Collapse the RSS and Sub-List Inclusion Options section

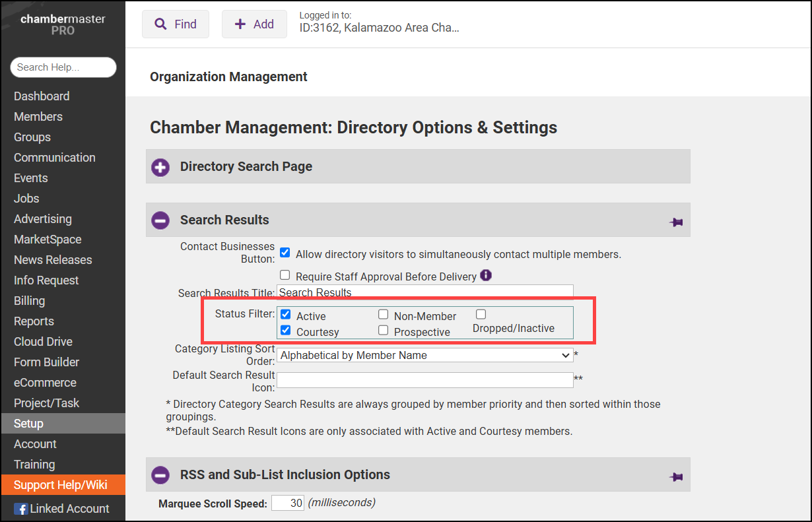(160, 475)
